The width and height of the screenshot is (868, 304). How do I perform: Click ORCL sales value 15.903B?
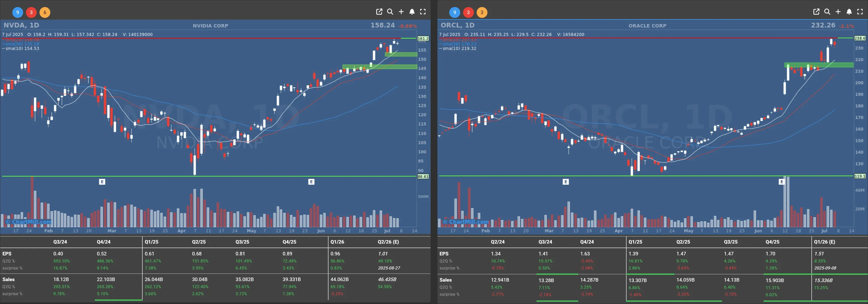tap(775, 280)
